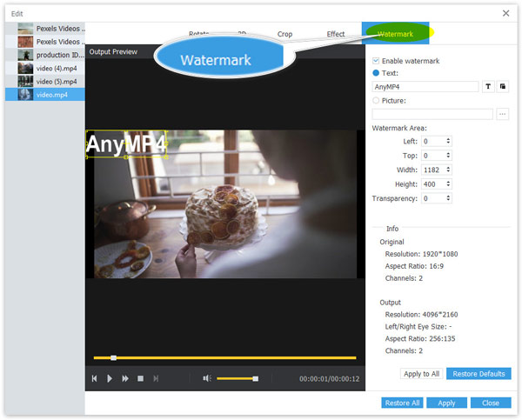Adjust the Transparency value stepper

[448, 198]
